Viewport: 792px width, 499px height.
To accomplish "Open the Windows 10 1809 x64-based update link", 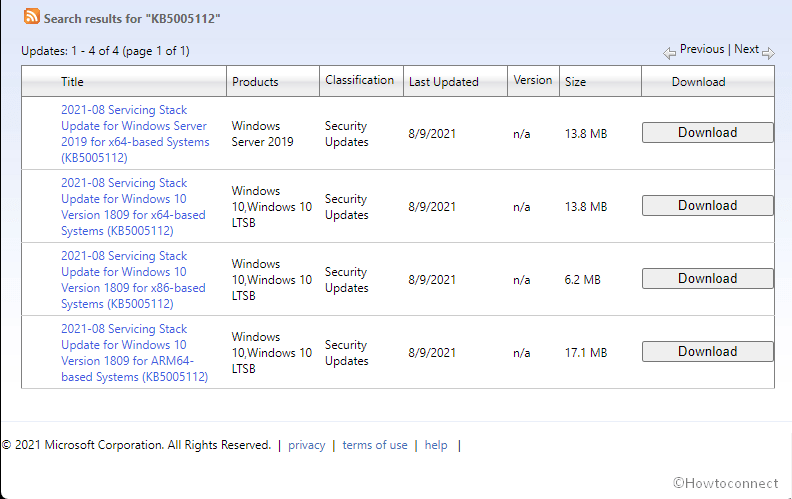I will [133, 207].
